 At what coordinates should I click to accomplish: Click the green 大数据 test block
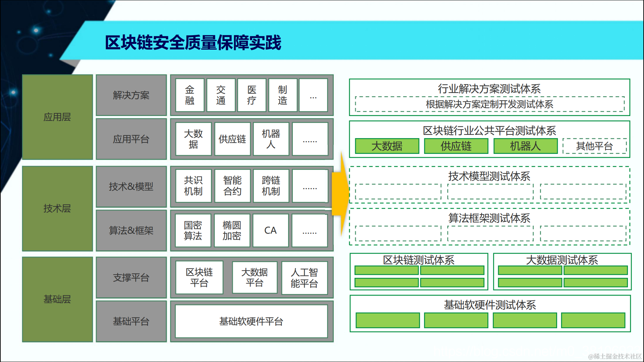pyautogui.click(x=387, y=146)
